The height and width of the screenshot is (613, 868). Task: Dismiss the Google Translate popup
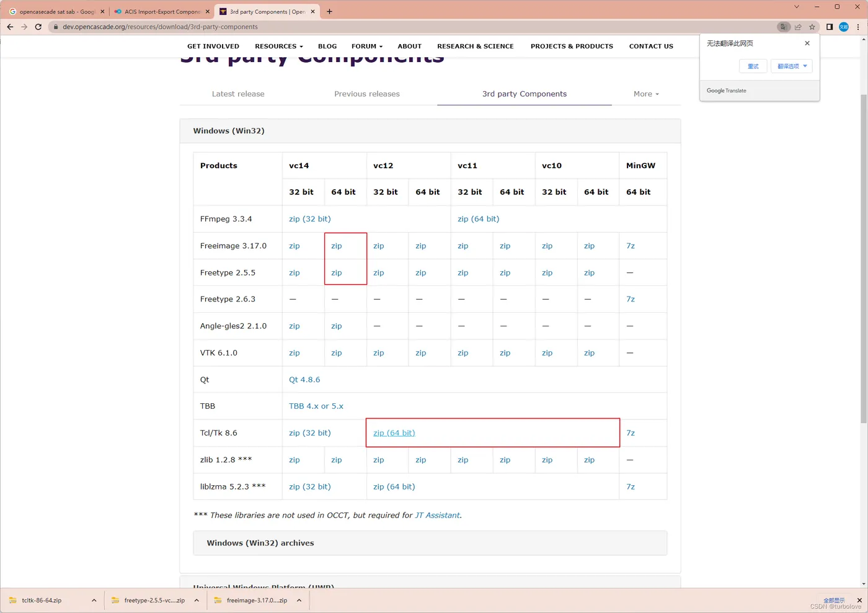point(807,43)
